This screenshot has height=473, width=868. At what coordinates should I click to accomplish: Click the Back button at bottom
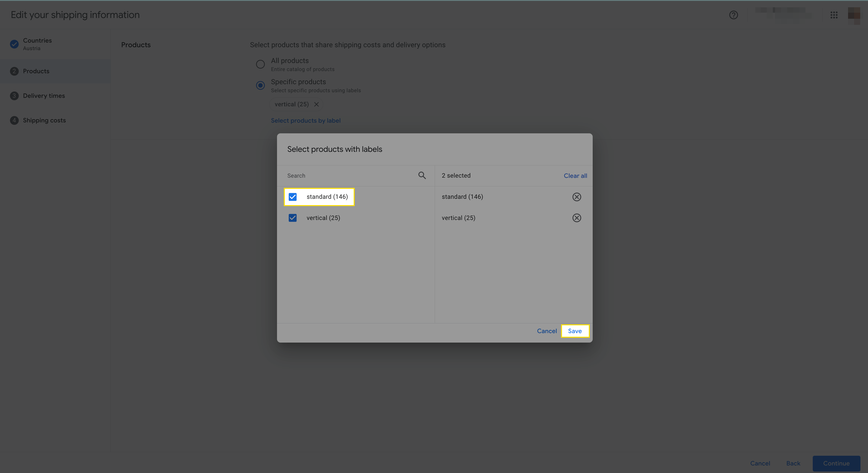793,463
